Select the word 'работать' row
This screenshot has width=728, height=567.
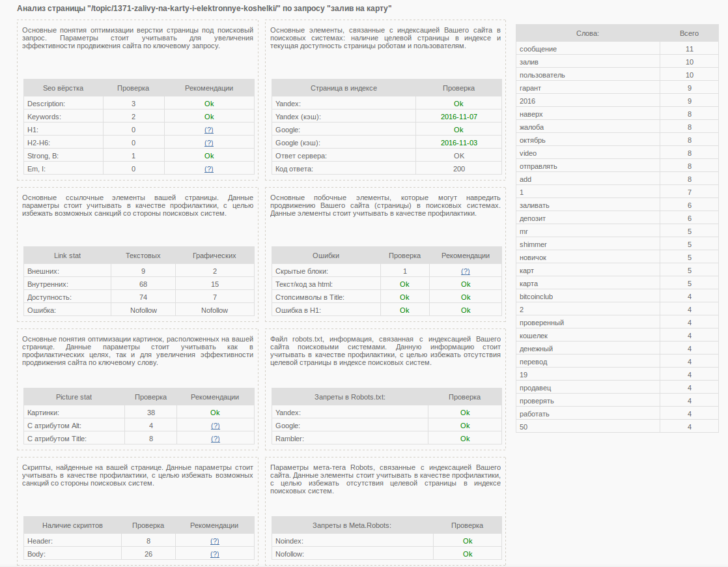(x=617, y=413)
